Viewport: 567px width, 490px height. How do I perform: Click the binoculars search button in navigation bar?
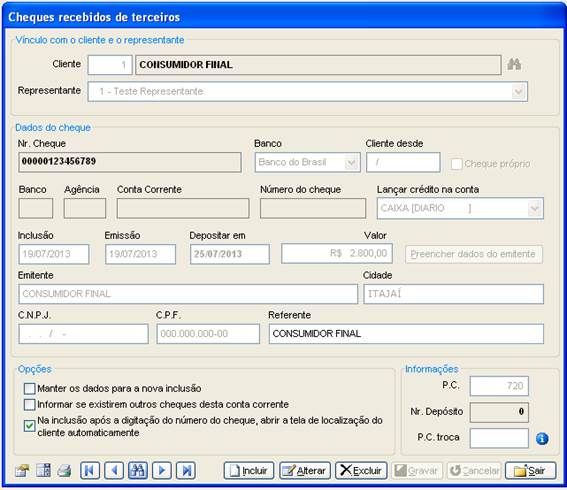[x=138, y=470]
